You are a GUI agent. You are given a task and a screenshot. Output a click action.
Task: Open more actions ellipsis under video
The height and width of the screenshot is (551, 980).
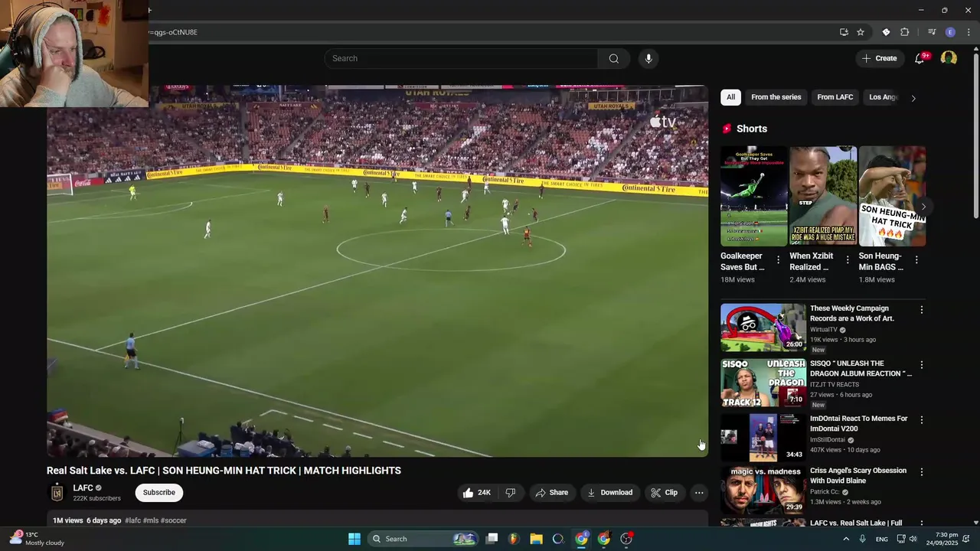coord(699,493)
